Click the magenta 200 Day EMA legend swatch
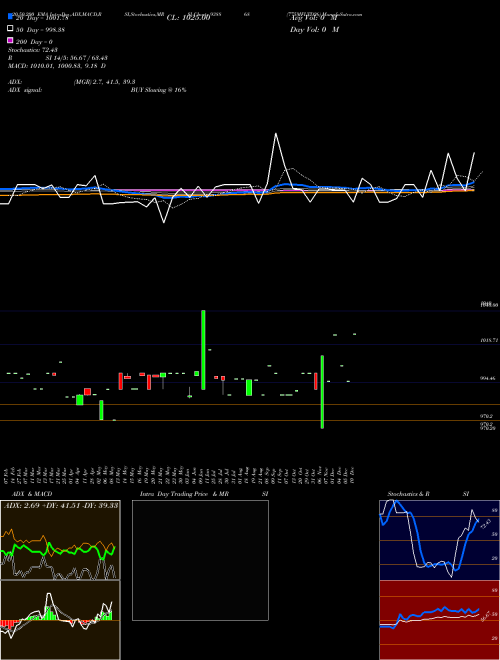Viewport: 500px width, 660px height. coord(11,40)
